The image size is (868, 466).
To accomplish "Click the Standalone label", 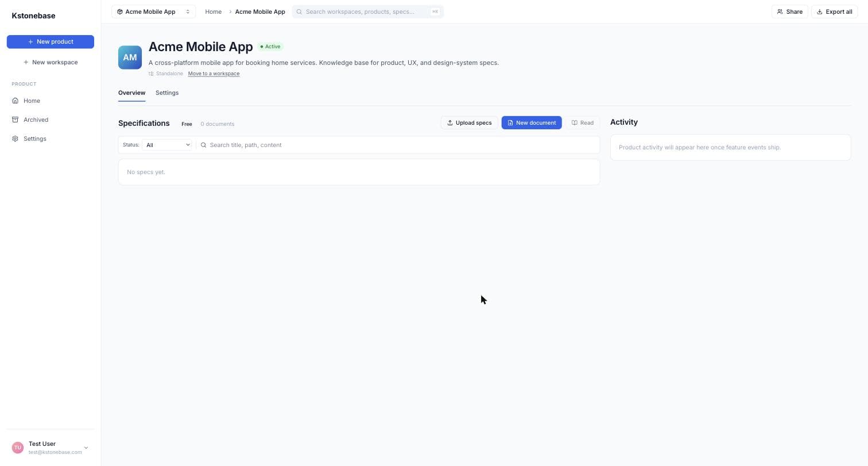I will 169,74.
